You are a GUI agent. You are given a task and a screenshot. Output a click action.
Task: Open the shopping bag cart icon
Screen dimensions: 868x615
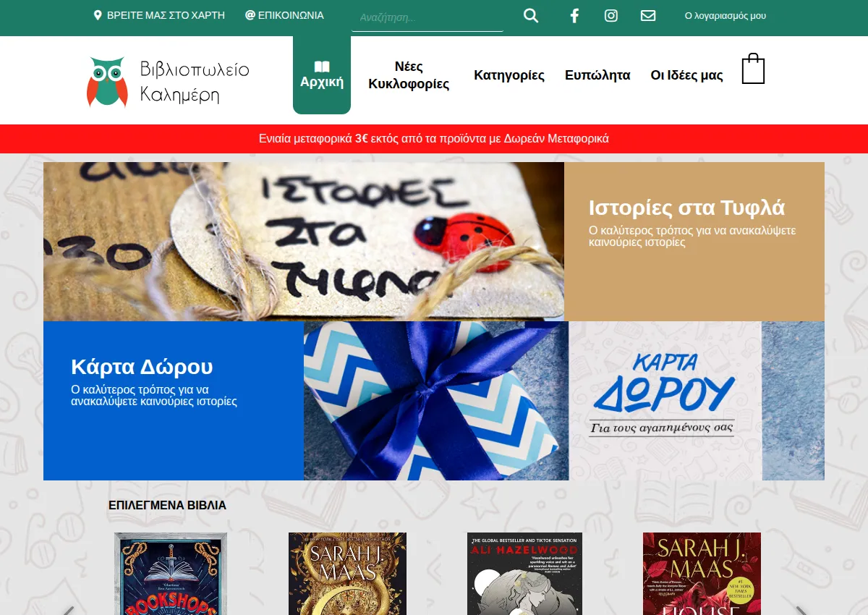pyautogui.click(x=753, y=69)
